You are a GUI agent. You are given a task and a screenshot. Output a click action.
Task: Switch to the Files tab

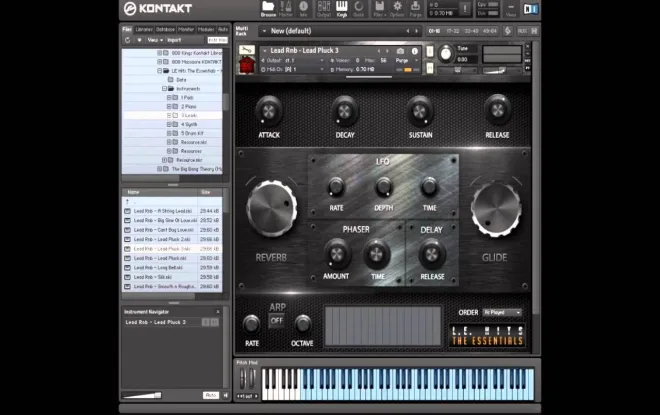click(x=127, y=29)
